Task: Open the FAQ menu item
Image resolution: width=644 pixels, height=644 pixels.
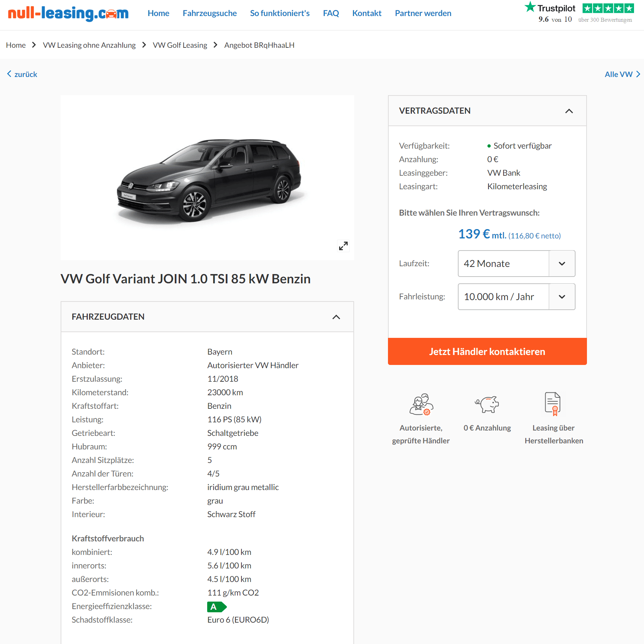Action: click(331, 13)
